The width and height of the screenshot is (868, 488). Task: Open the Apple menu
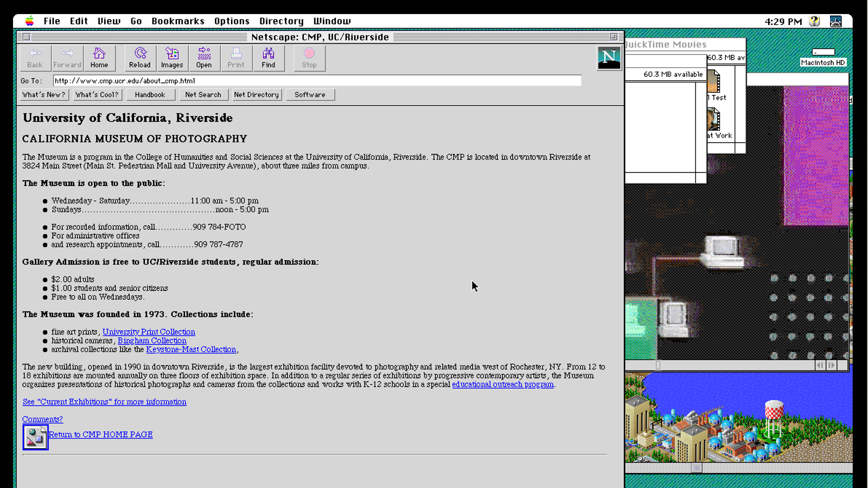(x=30, y=21)
